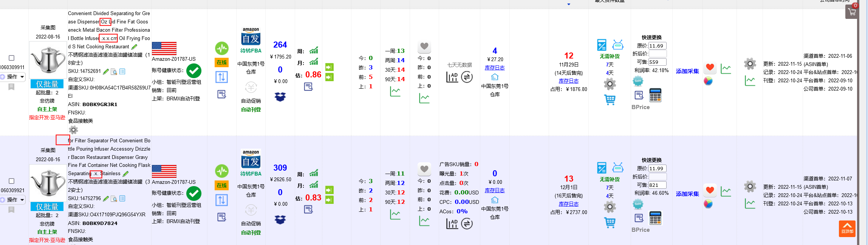The height and width of the screenshot is (245, 868).
Task: Click swap arrows icon below ACos: 0%
Action: [x=467, y=224]
